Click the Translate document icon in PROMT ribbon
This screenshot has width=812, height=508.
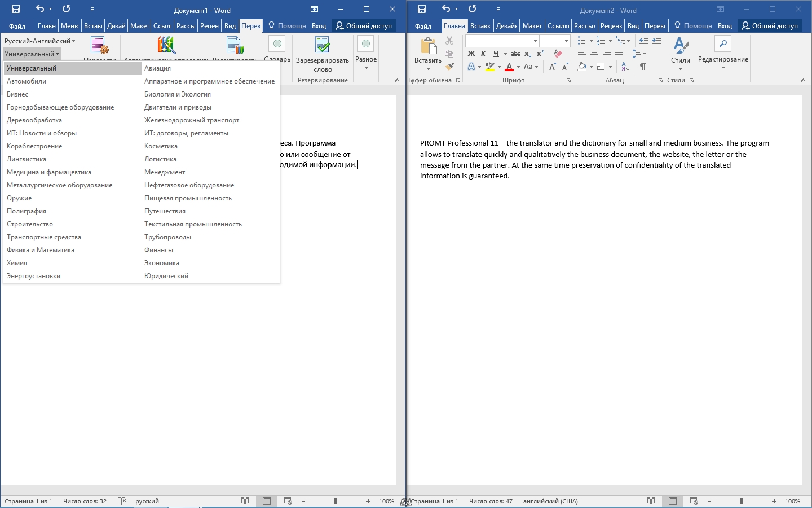[100, 46]
